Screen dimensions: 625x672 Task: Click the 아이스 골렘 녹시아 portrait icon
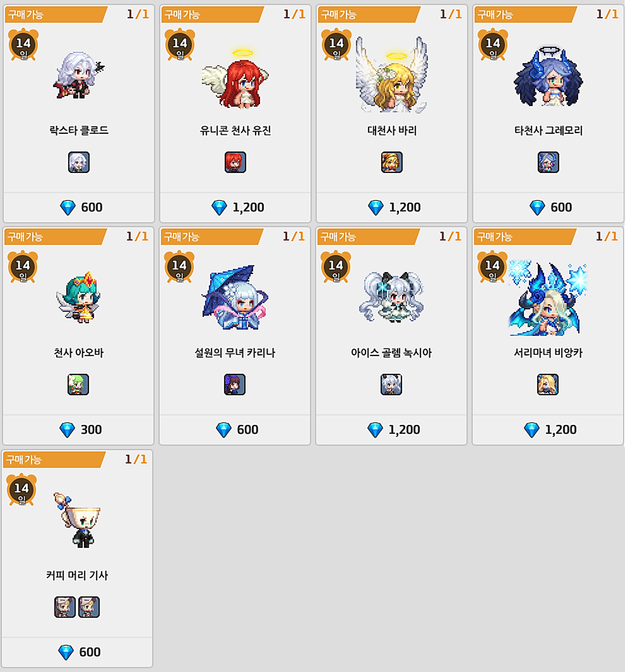coord(391,384)
